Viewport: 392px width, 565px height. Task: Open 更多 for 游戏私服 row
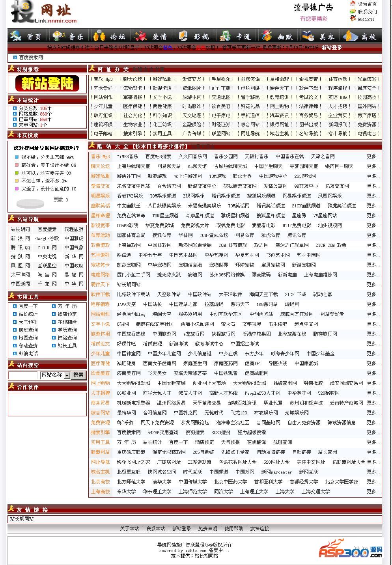tap(373, 176)
